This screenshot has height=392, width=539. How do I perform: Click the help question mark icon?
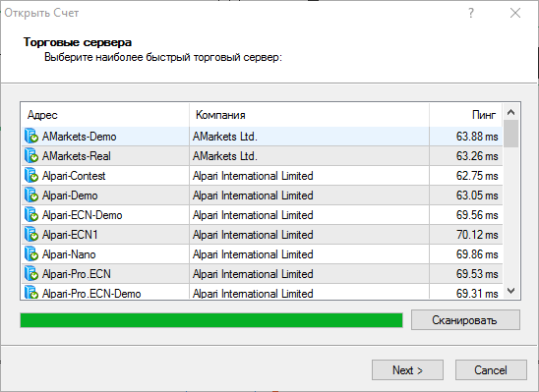471,13
